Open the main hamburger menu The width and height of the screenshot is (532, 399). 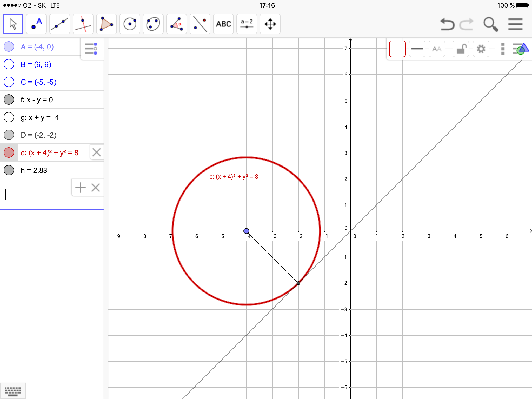[515, 24]
